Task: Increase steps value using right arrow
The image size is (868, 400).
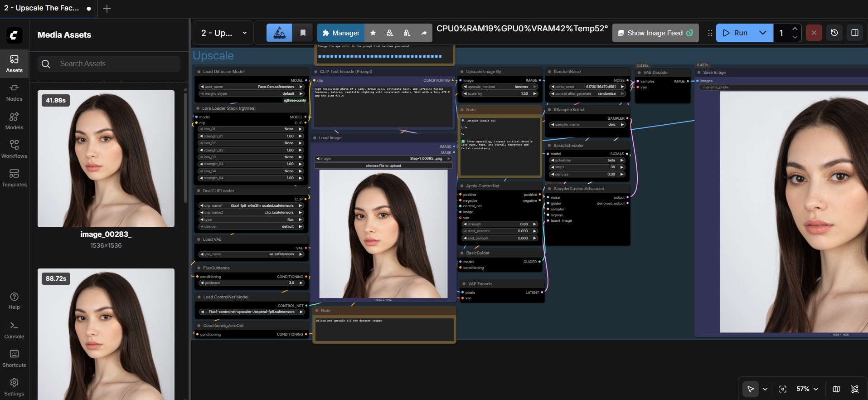Action: (x=622, y=167)
